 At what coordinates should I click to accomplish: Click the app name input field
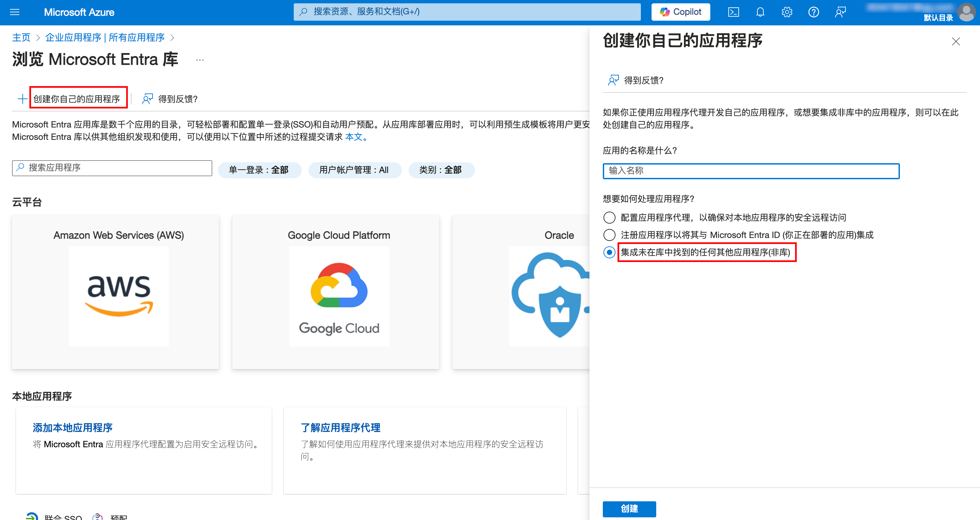pos(750,171)
